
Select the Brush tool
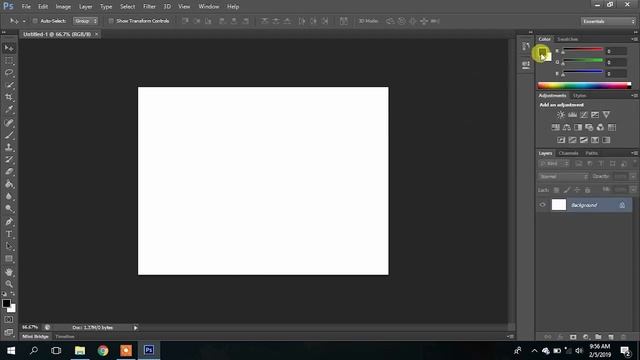click(9, 135)
